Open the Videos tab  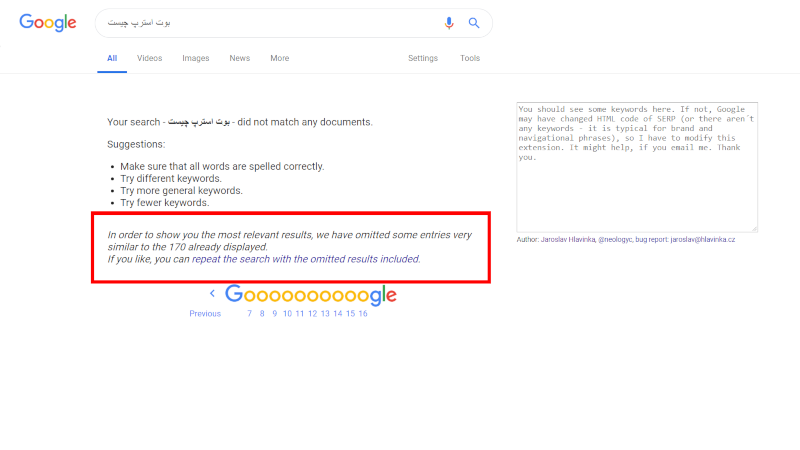(149, 58)
